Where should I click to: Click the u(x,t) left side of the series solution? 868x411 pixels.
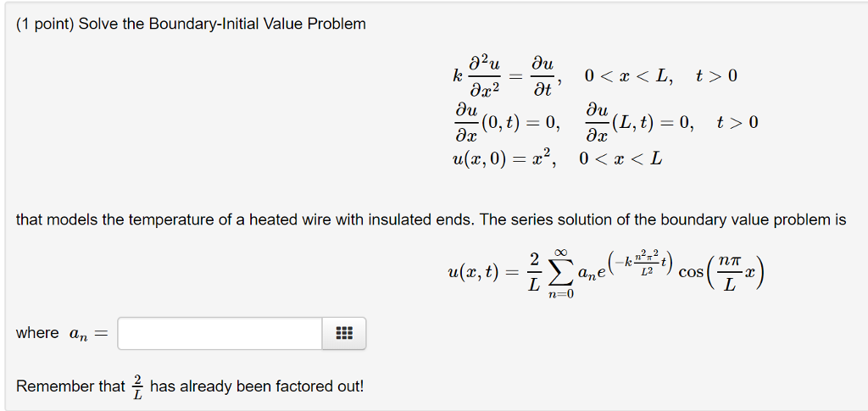tap(473, 272)
